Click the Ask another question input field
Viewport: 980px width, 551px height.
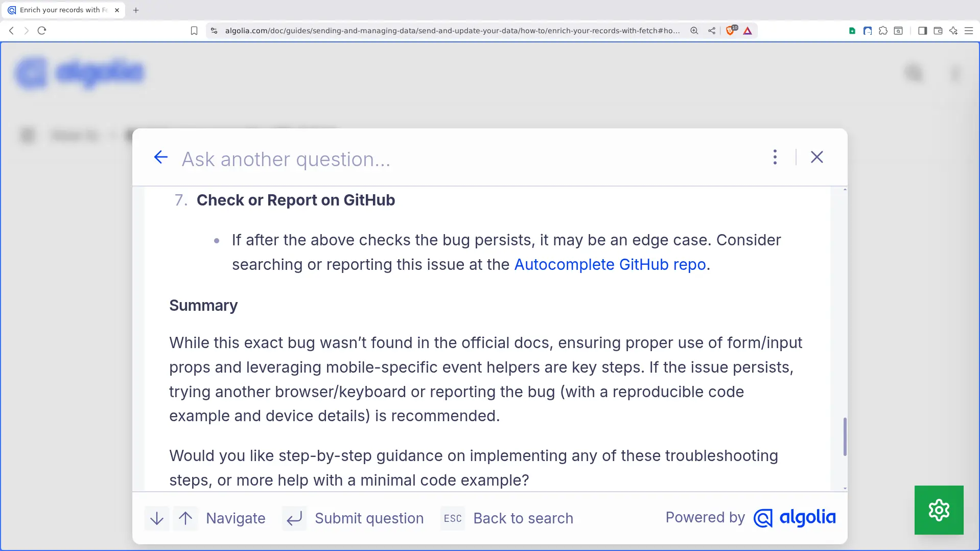tap(358, 159)
